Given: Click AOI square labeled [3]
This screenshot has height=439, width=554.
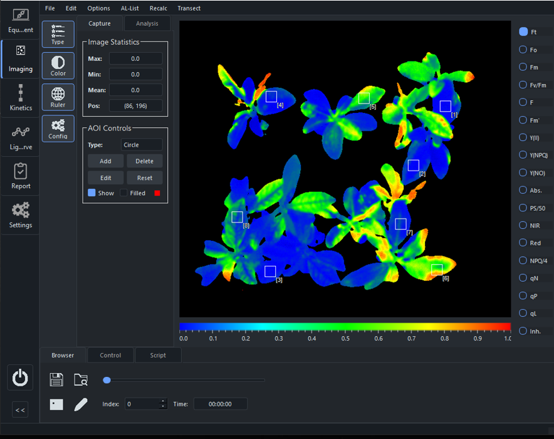Looking at the screenshot, I should pyautogui.click(x=270, y=271).
